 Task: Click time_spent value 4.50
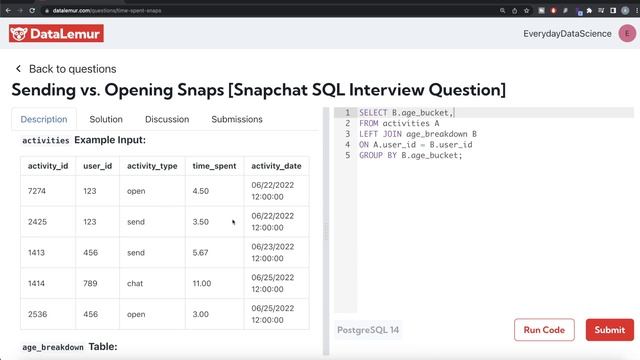200,191
